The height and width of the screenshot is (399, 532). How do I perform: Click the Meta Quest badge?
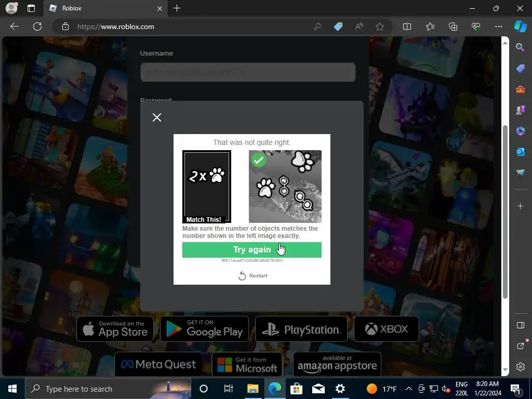click(x=158, y=364)
